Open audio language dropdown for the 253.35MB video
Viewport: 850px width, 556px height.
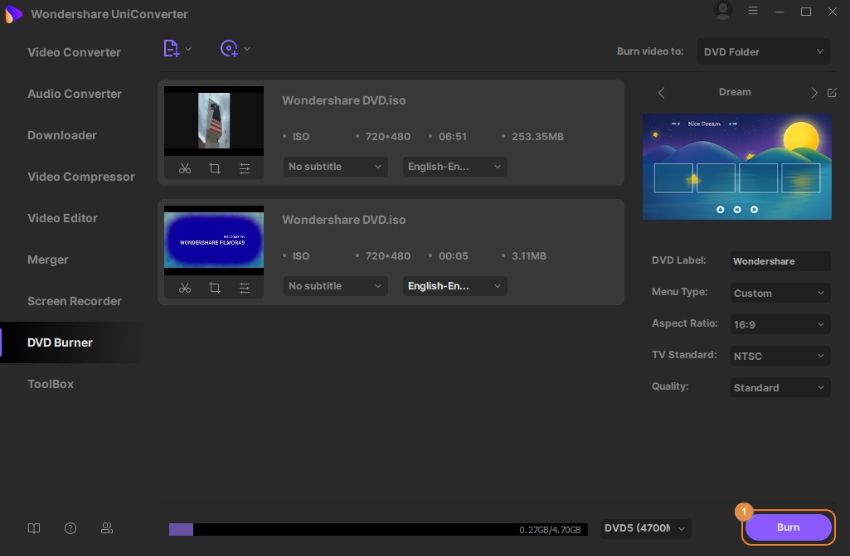tap(454, 166)
